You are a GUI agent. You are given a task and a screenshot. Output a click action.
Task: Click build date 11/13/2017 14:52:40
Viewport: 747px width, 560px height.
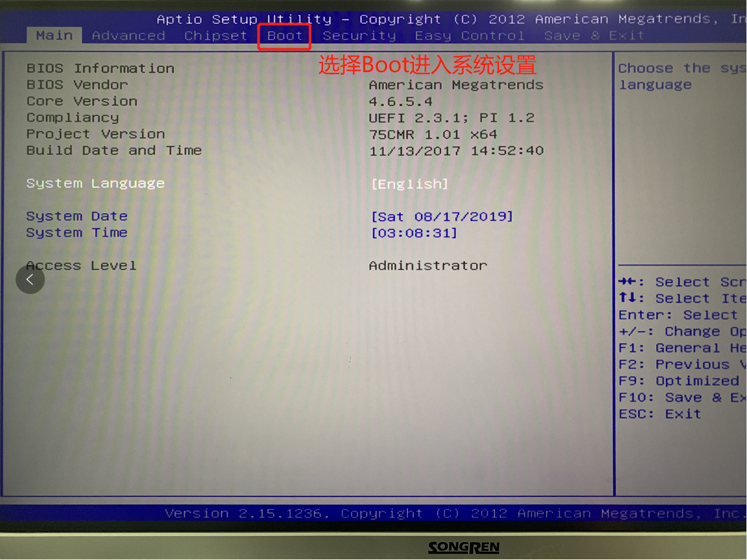coord(457,151)
